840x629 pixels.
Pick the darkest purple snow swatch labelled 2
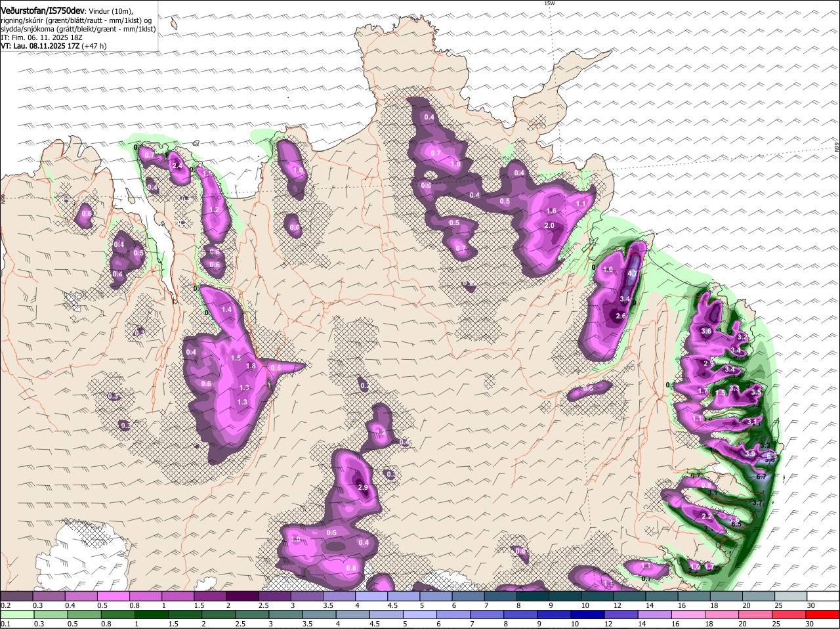(x=243, y=596)
